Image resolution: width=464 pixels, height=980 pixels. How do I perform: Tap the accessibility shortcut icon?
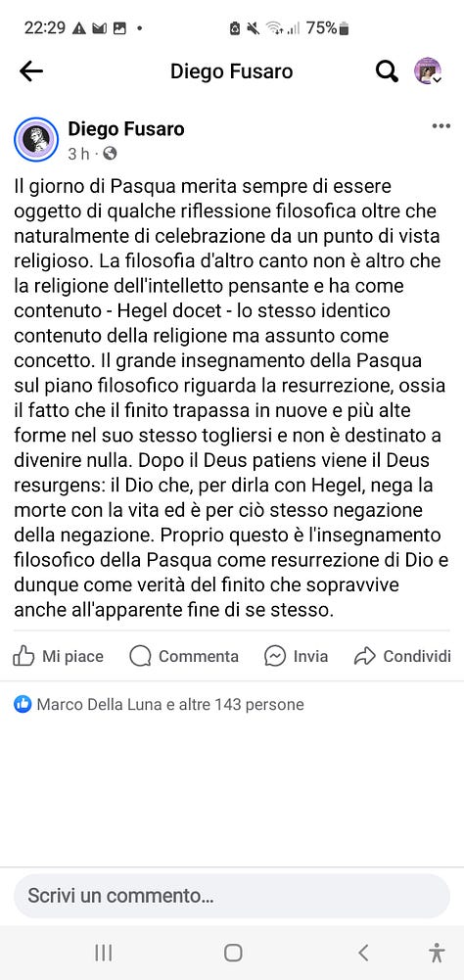(x=437, y=953)
